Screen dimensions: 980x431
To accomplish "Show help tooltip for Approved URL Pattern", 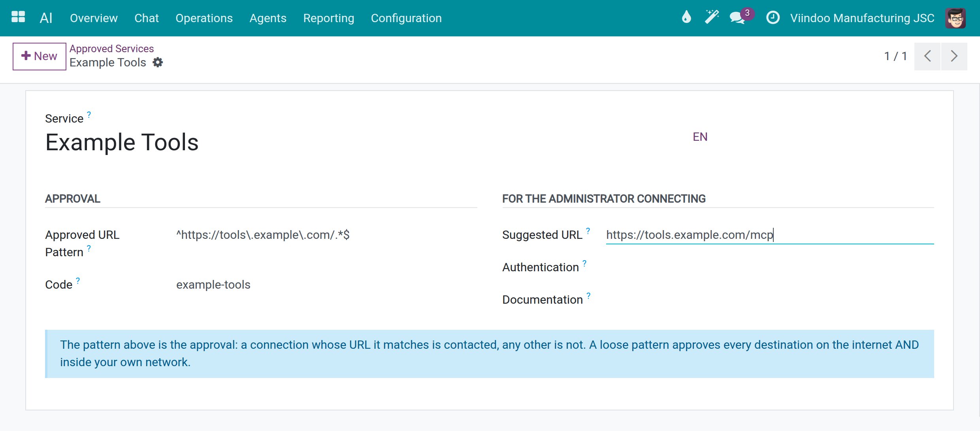I will pos(89,248).
